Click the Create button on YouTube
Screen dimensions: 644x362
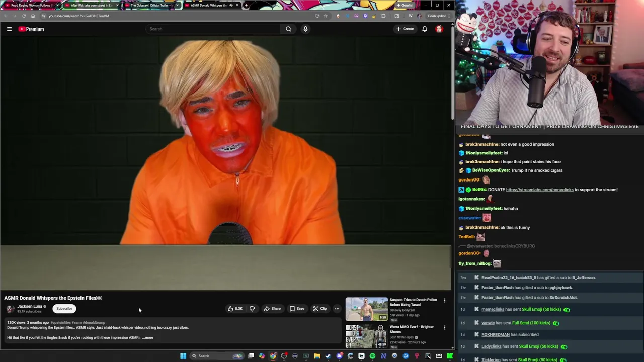pyautogui.click(x=405, y=29)
